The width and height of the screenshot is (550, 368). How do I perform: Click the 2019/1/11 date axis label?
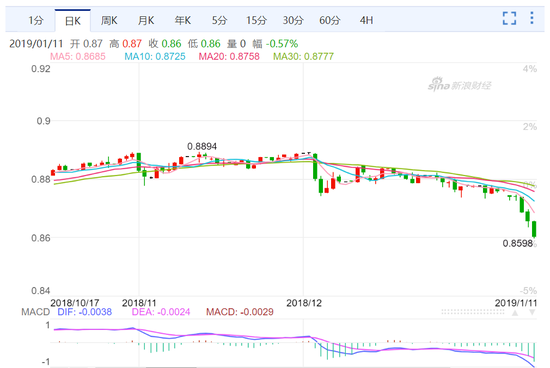click(516, 303)
